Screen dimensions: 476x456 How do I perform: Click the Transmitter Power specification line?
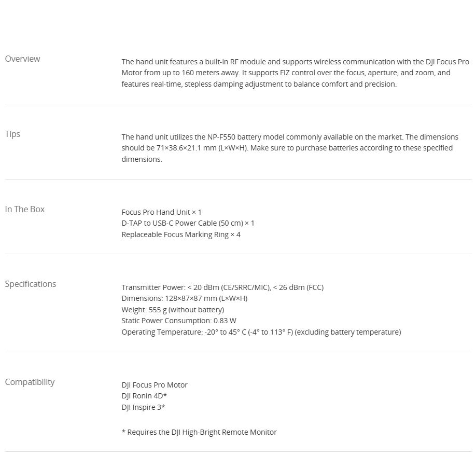(222, 287)
